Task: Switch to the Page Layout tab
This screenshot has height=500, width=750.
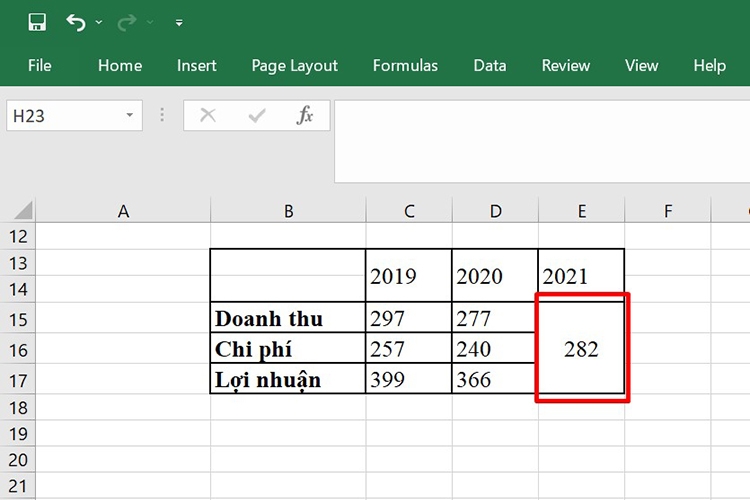Action: point(295,66)
